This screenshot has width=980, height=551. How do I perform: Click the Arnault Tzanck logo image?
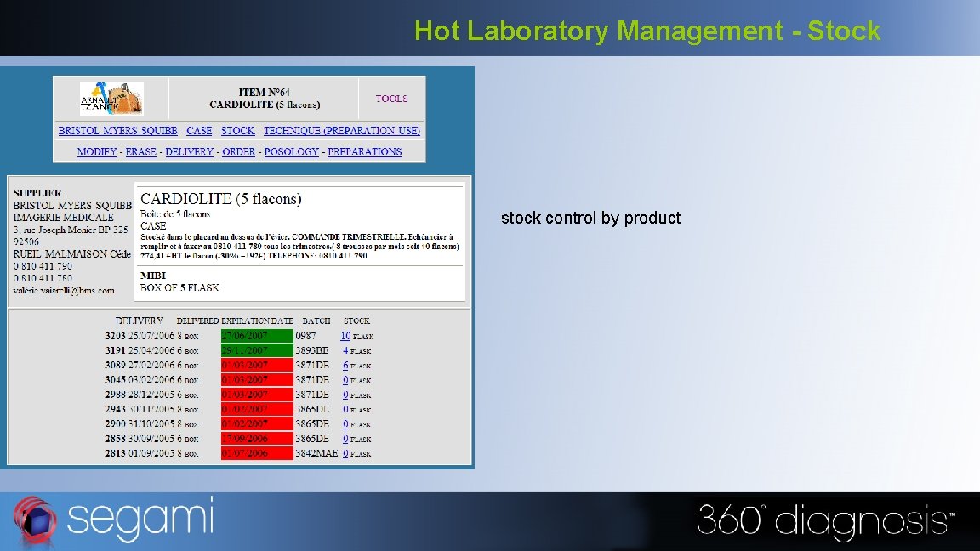112,98
